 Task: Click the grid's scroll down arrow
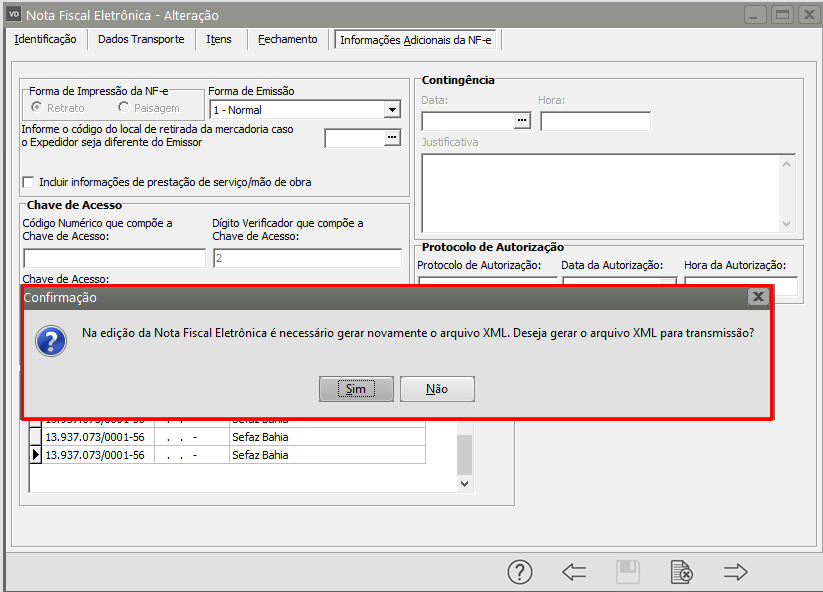(464, 483)
